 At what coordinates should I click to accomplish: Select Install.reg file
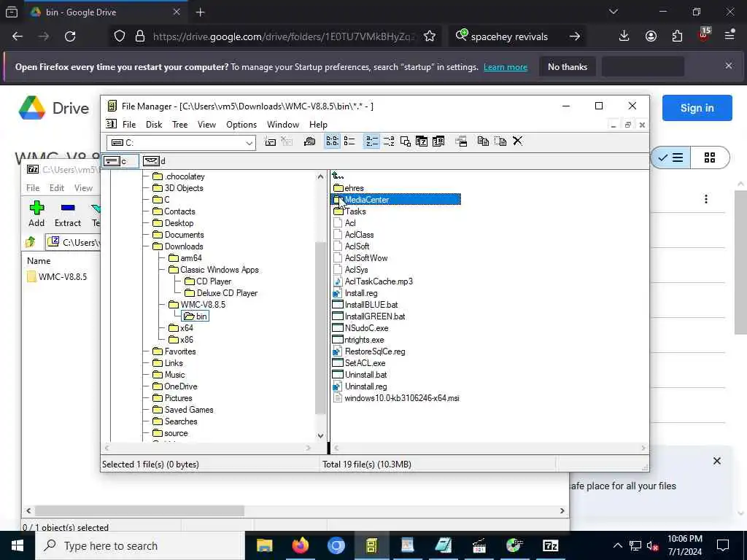pyautogui.click(x=355, y=293)
